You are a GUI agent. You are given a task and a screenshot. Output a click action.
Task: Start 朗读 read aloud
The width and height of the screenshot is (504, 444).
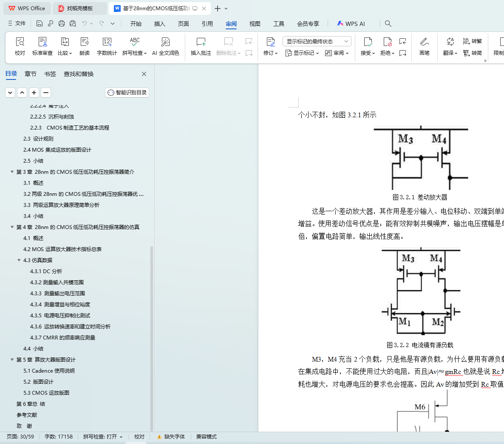pyautogui.click(x=85, y=46)
